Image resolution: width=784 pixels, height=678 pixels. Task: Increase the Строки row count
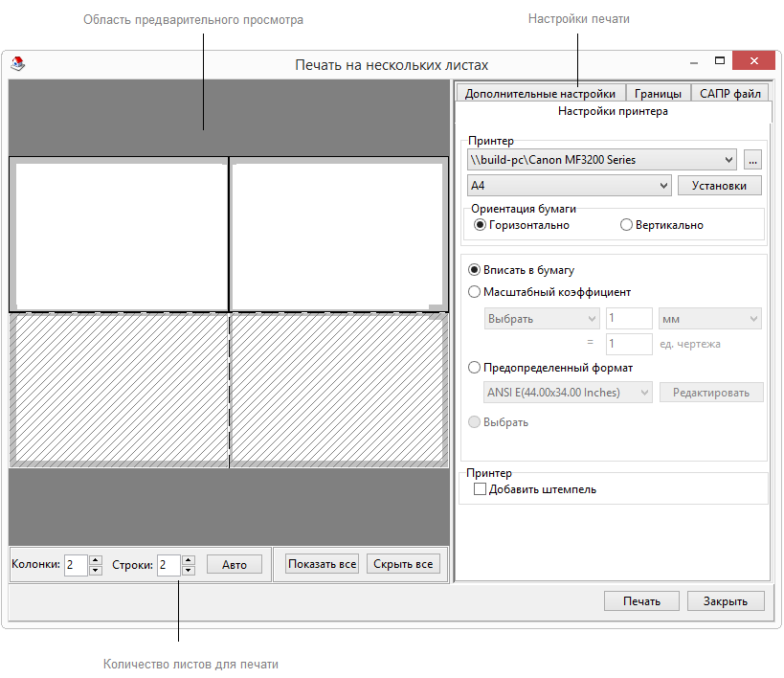coord(188,559)
